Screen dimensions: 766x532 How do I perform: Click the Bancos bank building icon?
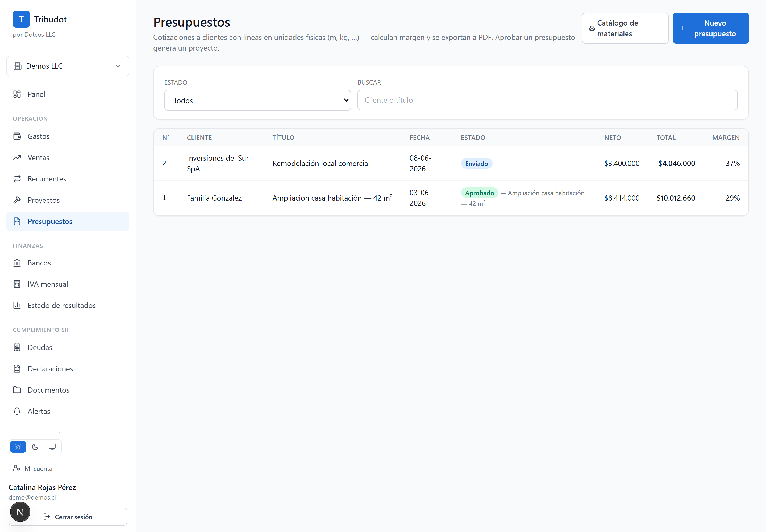(17, 263)
